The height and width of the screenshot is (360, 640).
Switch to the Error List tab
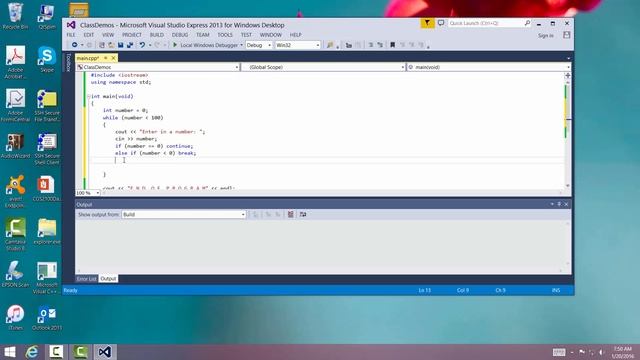87,279
